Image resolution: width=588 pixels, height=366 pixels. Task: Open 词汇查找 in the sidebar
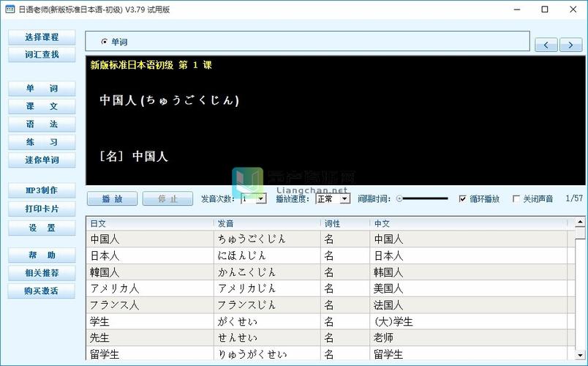point(42,55)
